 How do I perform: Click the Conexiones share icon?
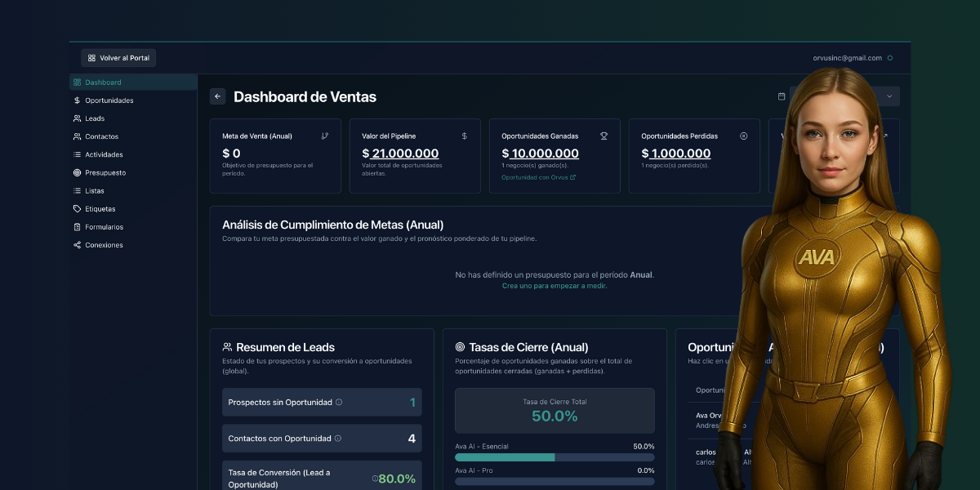78,244
